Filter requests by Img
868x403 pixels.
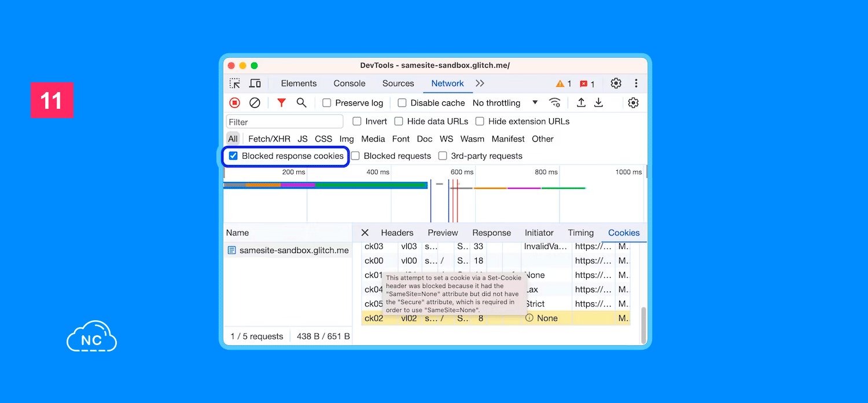pyautogui.click(x=347, y=139)
